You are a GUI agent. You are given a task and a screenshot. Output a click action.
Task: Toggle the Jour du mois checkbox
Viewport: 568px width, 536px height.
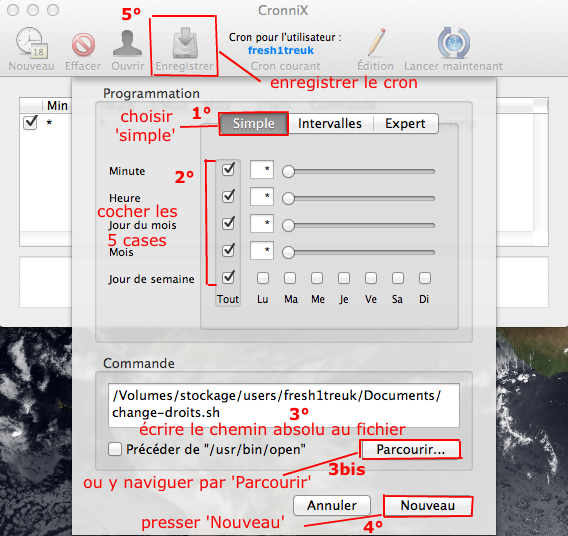pos(228,223)
